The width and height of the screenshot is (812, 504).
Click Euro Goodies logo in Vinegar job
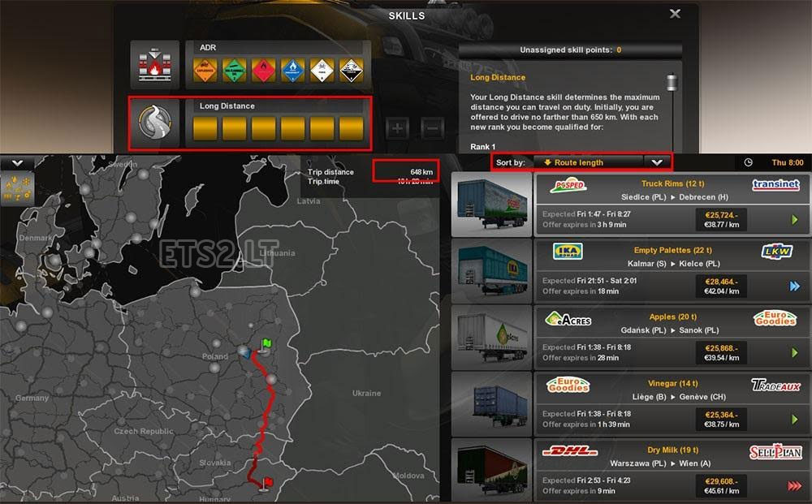[568, 385]
